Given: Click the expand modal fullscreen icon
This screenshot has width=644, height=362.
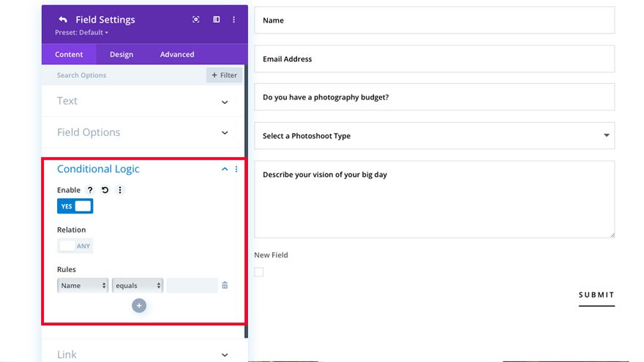Looking at the screenshot, I should tap(196, 20).
